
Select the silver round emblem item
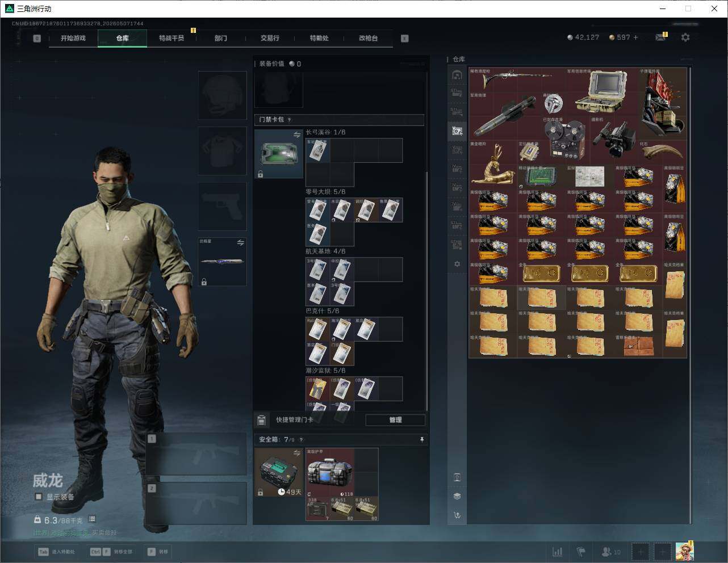553,104
